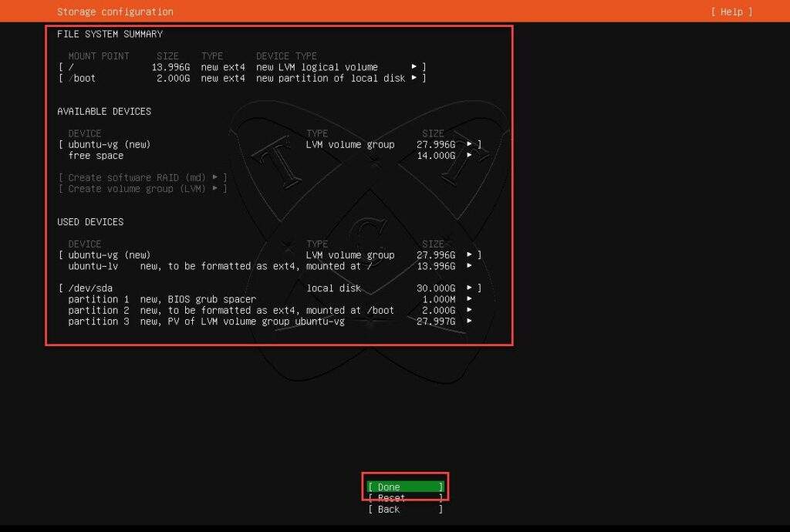The height and width of the screenshot is (532, 790).
Task: Select ubuntu-vg (new) under Used Devices
Action: [x=270, y=255]
